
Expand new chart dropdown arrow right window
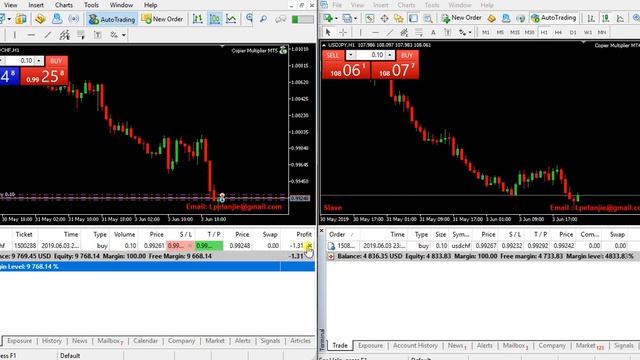336,18
